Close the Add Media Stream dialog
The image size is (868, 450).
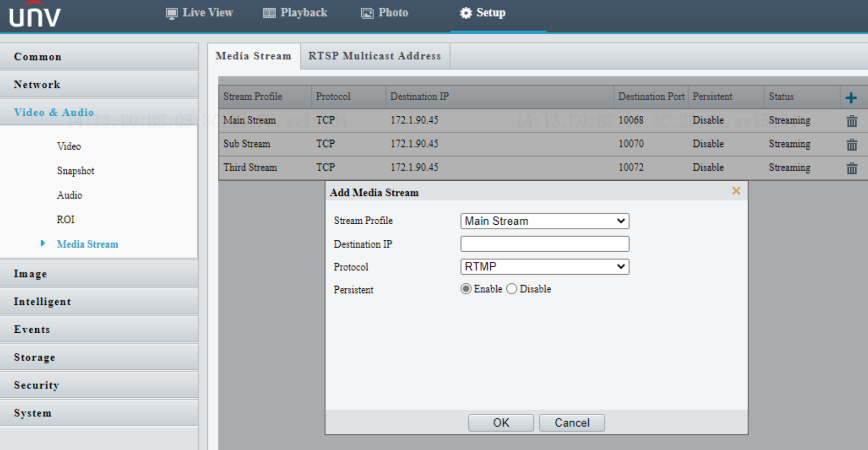click(736, 191)
